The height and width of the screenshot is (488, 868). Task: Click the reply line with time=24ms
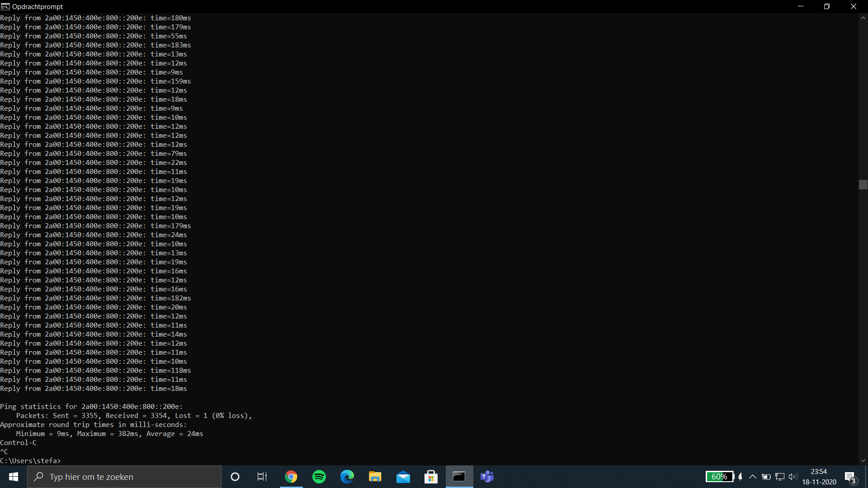[94, 235]
